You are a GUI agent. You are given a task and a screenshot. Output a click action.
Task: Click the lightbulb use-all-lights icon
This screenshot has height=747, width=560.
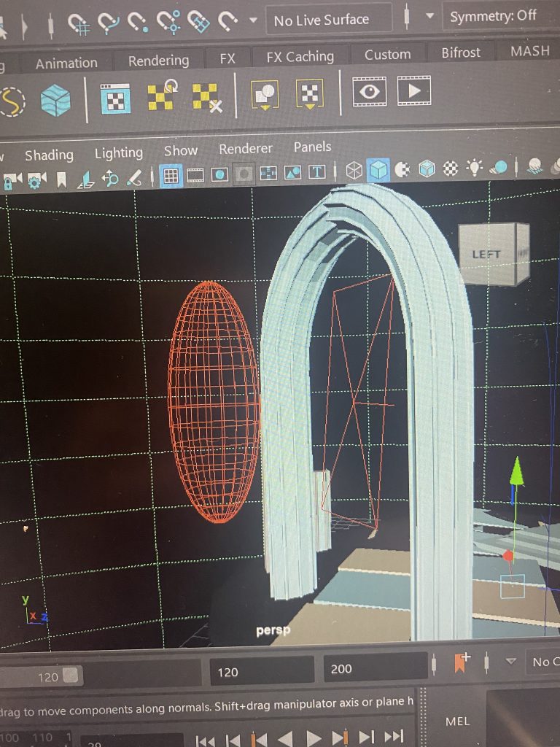[x=475, y=169]
